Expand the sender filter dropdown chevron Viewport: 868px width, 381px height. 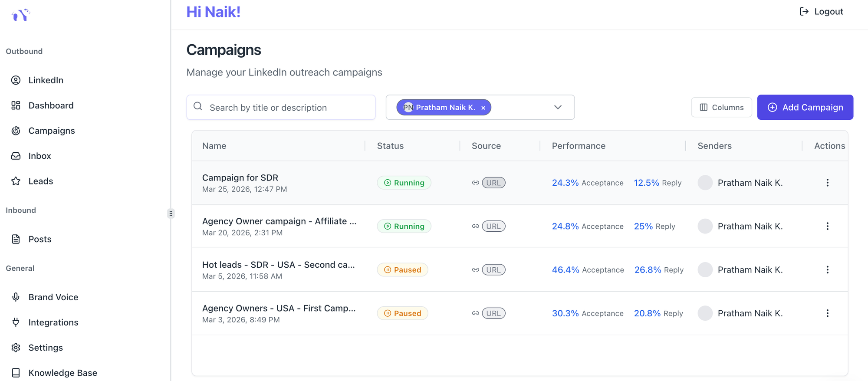click(558, 107)
